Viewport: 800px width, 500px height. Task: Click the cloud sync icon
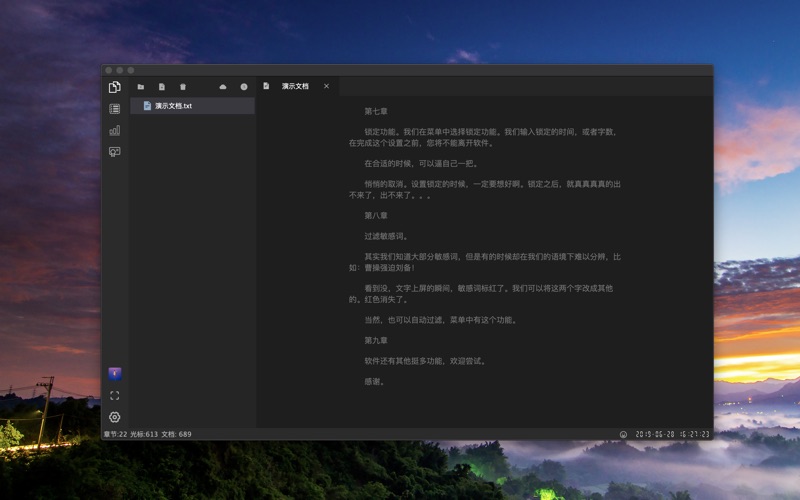pos(223,87)
